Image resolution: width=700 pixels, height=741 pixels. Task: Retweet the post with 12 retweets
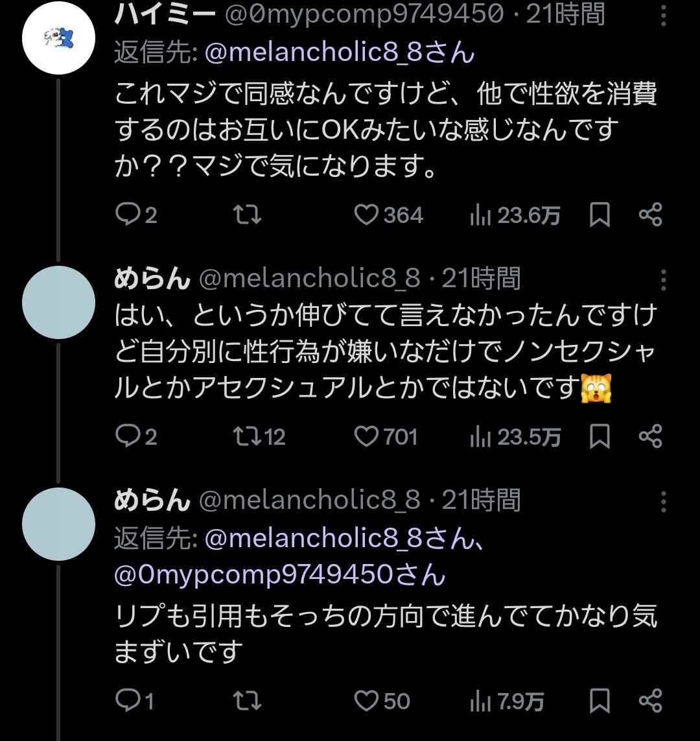click(x=247, y=436)
